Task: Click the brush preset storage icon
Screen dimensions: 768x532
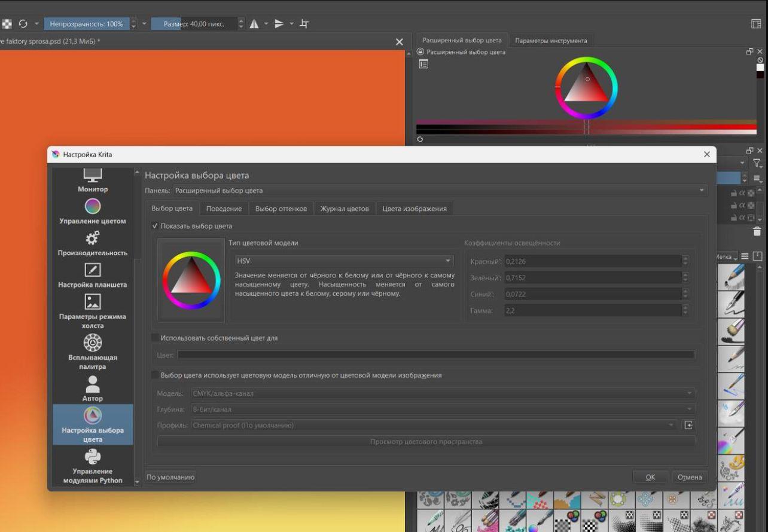Action: click(758, 256)
